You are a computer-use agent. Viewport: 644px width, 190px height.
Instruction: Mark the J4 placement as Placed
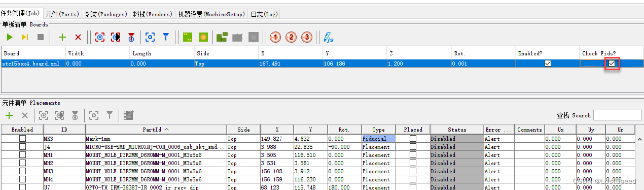pos(413,147)
